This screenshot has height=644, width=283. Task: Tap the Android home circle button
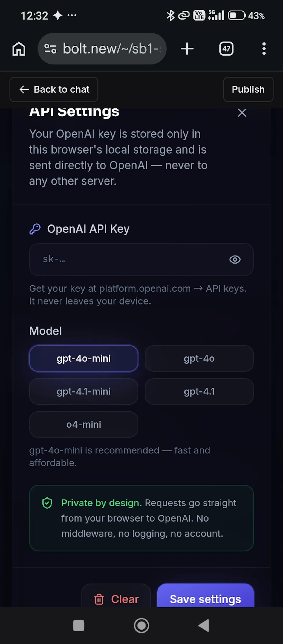point(141,625)
